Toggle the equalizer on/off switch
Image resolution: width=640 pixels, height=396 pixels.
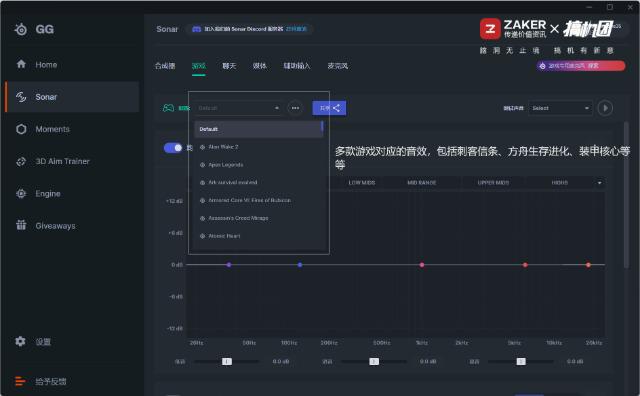173,148
